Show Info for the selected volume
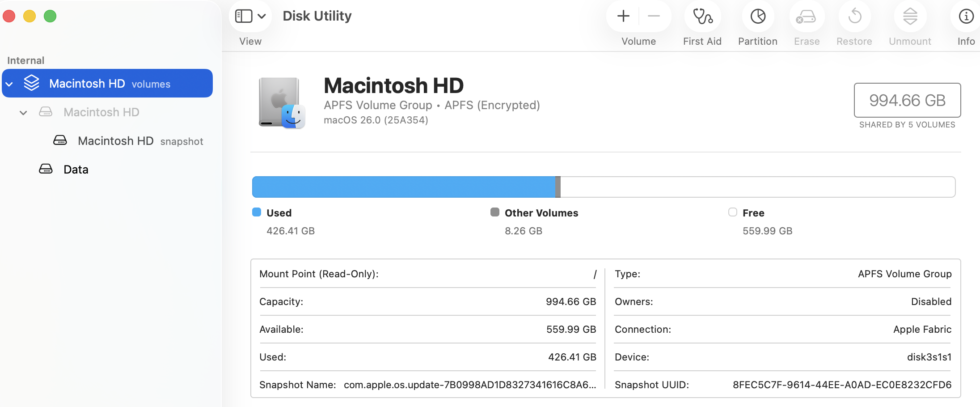Image resolution: width=980 pixels, height=407 pixels. (966, 17)
